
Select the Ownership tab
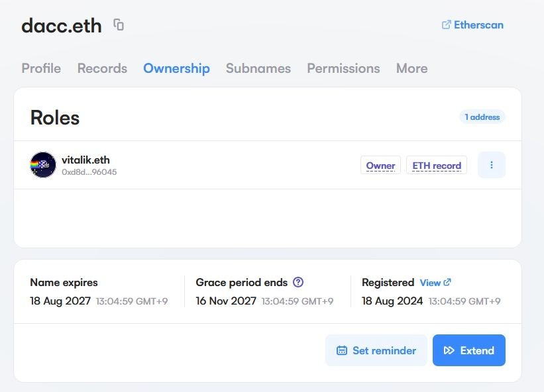pos(176,68)
